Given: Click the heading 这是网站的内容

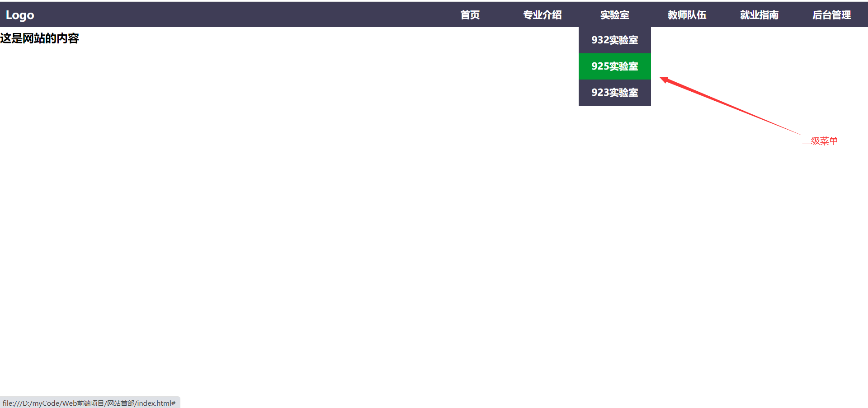Looking at the screenshot, I should 40,39.
